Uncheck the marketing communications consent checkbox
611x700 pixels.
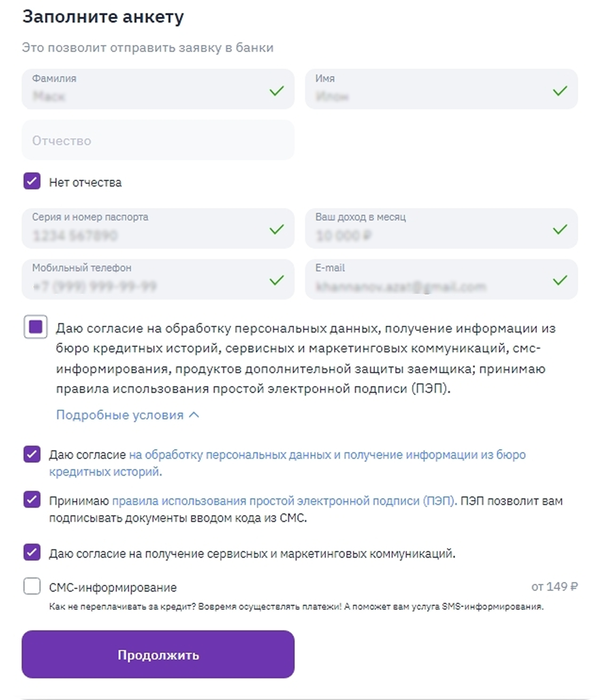[x=32, y=552]
